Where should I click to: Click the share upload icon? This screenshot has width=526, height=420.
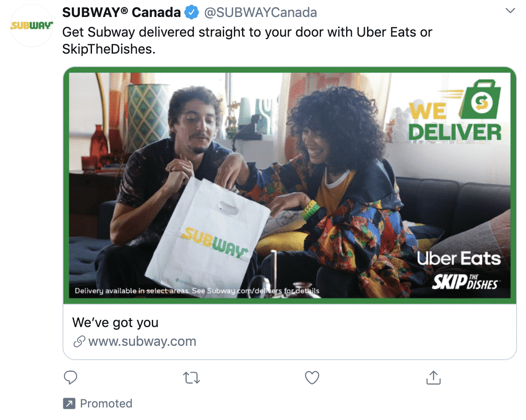tap(433, 378)
